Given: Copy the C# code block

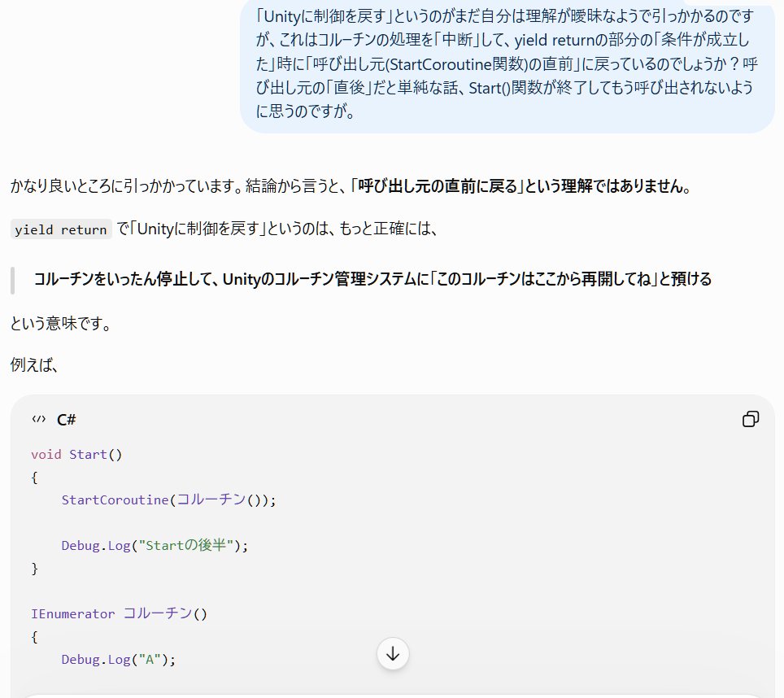Looking at the screenshot, I should tap(751, 419).
